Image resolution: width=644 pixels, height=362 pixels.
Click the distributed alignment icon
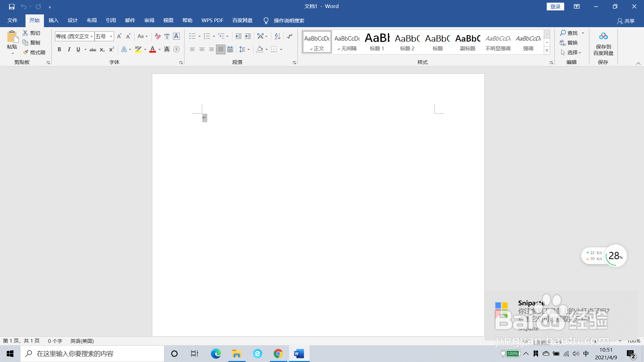pos(230,49)
